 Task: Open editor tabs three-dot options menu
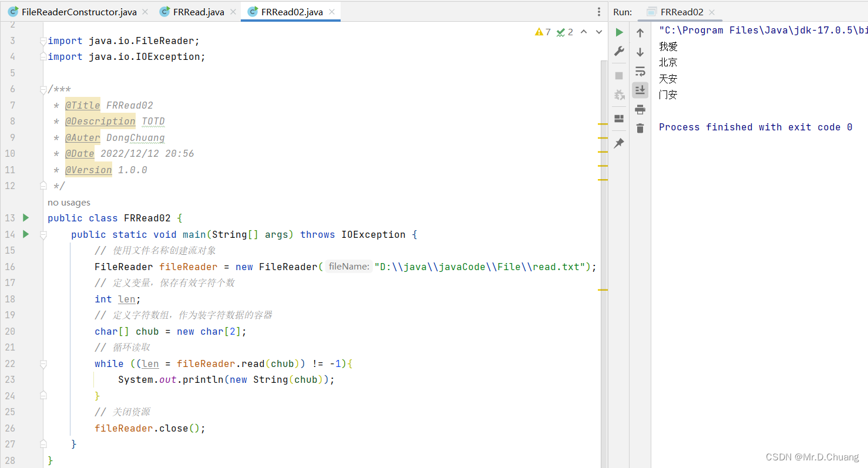pyautogui.click(x=599, y=12)
